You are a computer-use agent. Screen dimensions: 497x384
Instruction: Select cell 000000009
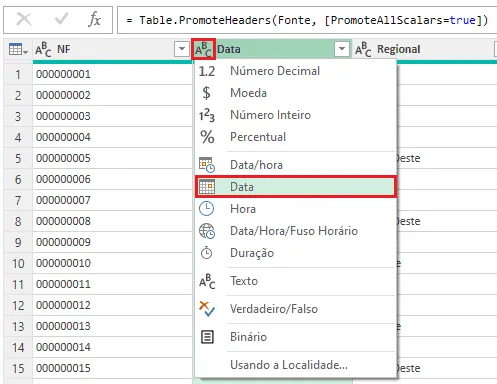click(x=113, y=242)
